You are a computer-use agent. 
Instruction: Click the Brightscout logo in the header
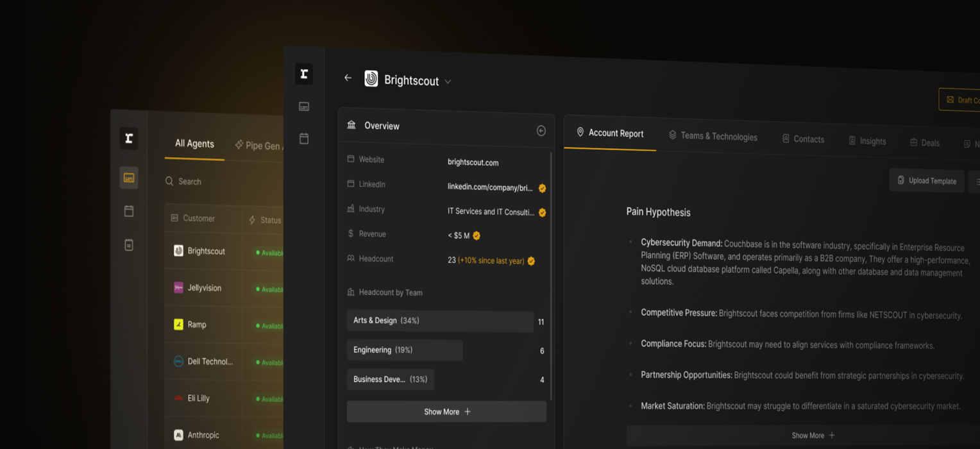(x=371, y=78)
